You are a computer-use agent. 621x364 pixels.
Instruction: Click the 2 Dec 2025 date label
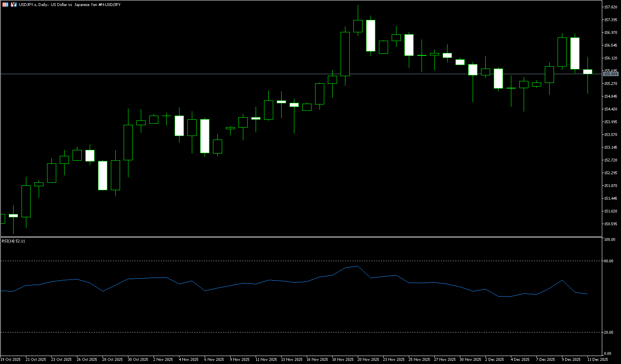click(495, 360)
